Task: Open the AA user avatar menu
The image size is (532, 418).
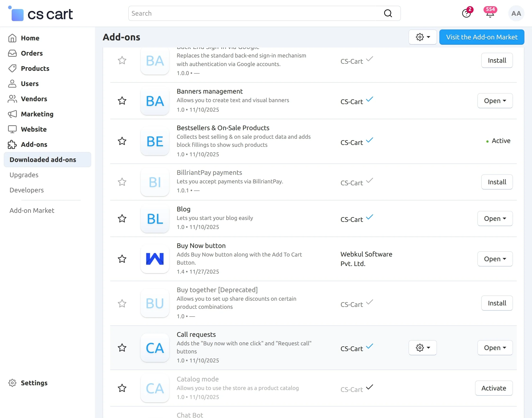Action: pyautogui.click(x=516, y=14)
